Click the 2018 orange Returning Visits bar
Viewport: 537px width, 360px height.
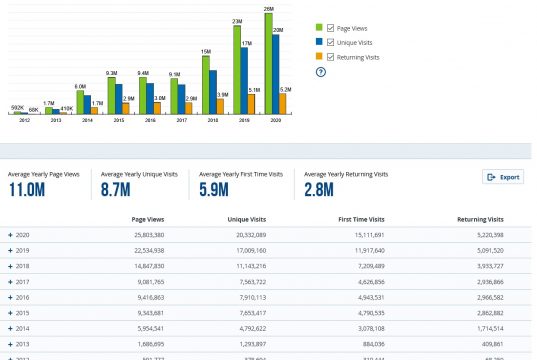click(x=220, y=107)
